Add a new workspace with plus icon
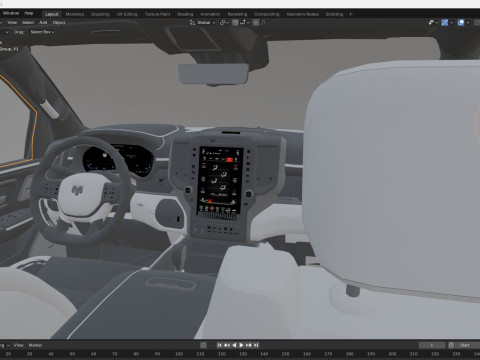This screenshot has width=480, height=360. click(350, 14)
